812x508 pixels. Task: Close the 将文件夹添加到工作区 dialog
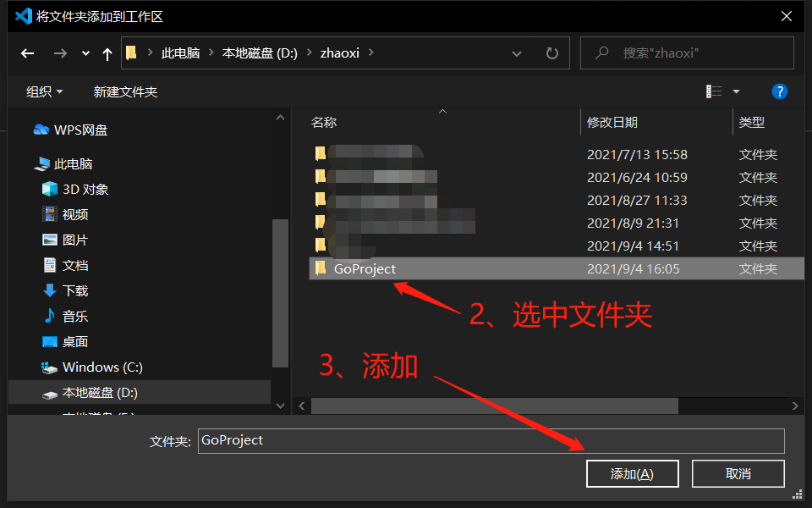(x=786, y=16)
